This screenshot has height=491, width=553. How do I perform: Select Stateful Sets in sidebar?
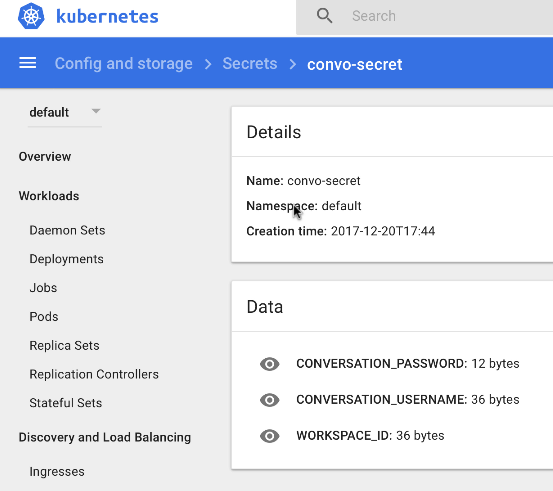(66, 403)
